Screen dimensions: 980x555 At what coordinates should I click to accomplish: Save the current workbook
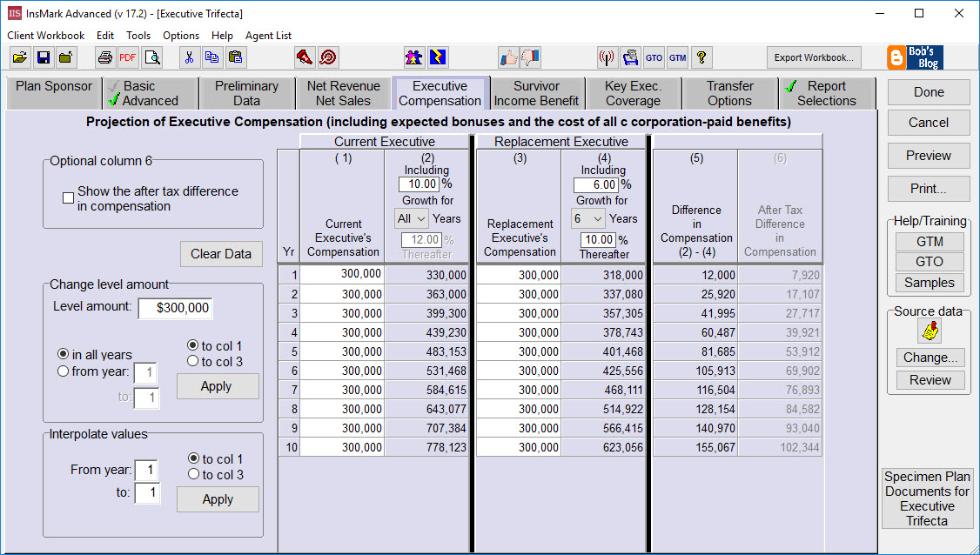(44, 57)
